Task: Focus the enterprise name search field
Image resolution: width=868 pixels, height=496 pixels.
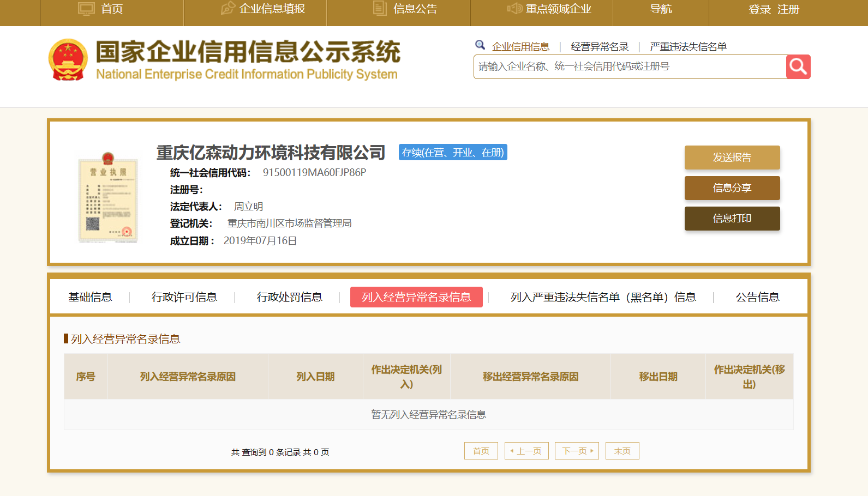Action: click(x=630, y=66)
